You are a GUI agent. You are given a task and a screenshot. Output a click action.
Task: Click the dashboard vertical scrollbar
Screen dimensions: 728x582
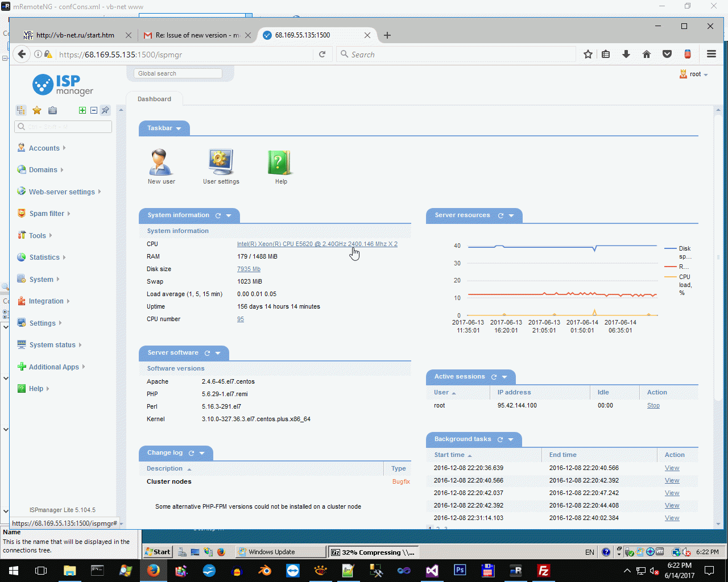(x=718, y=317)
